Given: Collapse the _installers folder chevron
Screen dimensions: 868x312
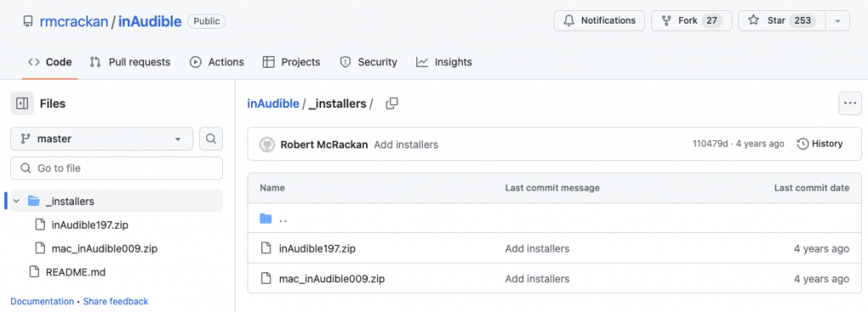Looking at the screenshot, I should point(16,201).
